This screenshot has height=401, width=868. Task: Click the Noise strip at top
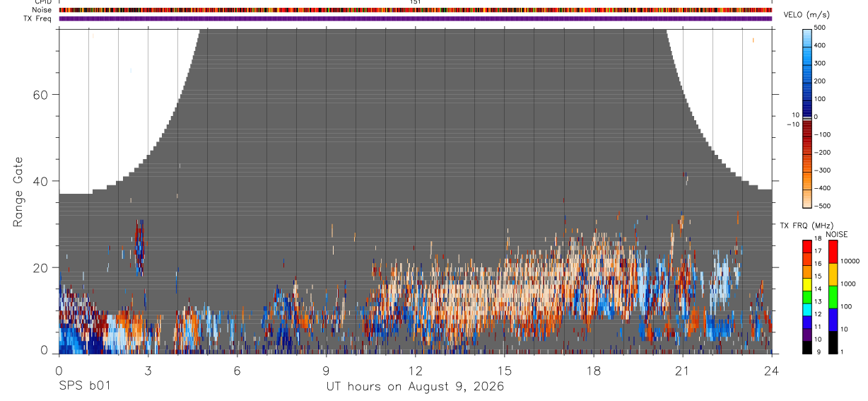pyautogui.click(x=416, y=10)
